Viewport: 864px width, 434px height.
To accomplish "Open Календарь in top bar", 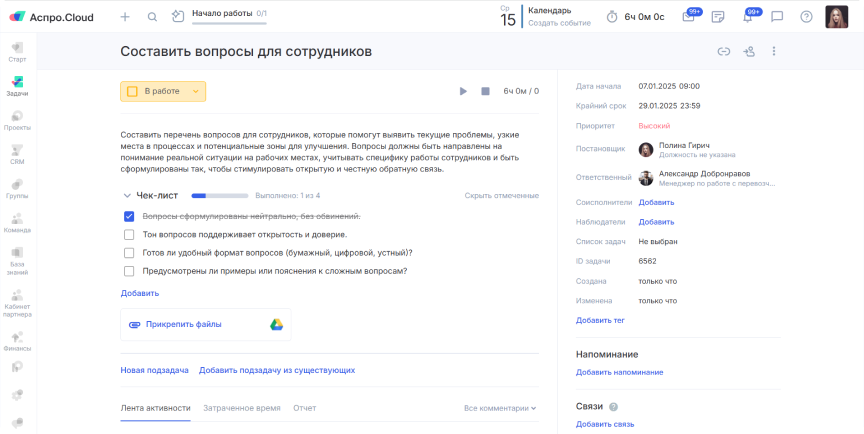I will click(549, 10).
